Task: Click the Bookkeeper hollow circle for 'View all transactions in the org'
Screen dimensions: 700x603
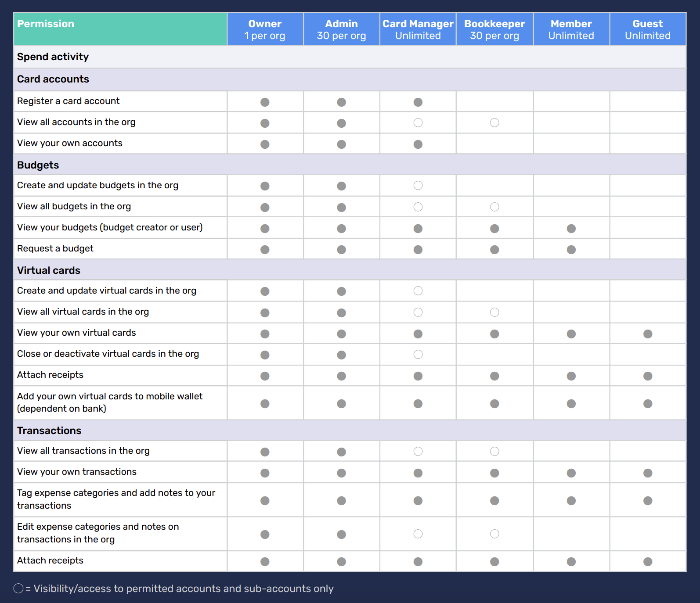Action: (494, 452)
